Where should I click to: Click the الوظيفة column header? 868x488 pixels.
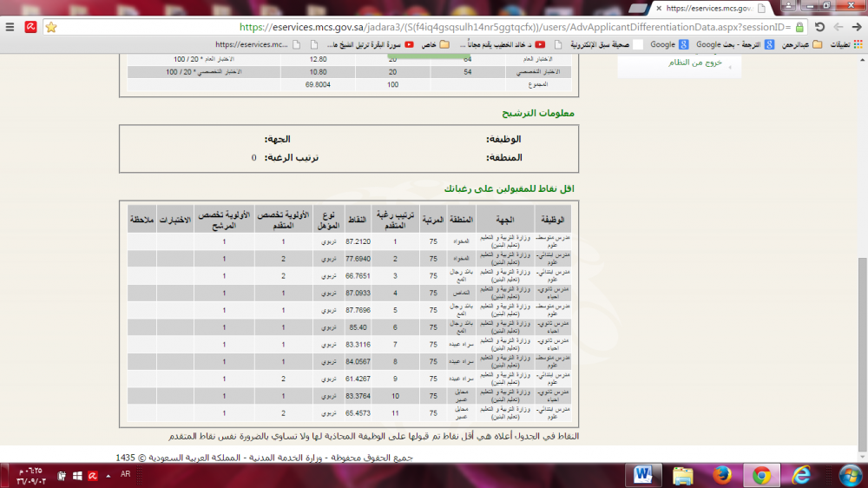552,220
